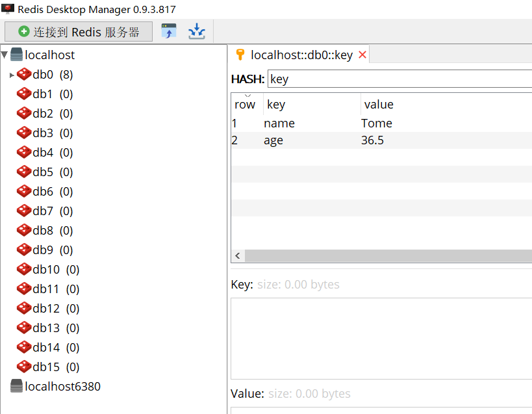
Task: Select the 'age' hash row
Action: click(381, 140)
